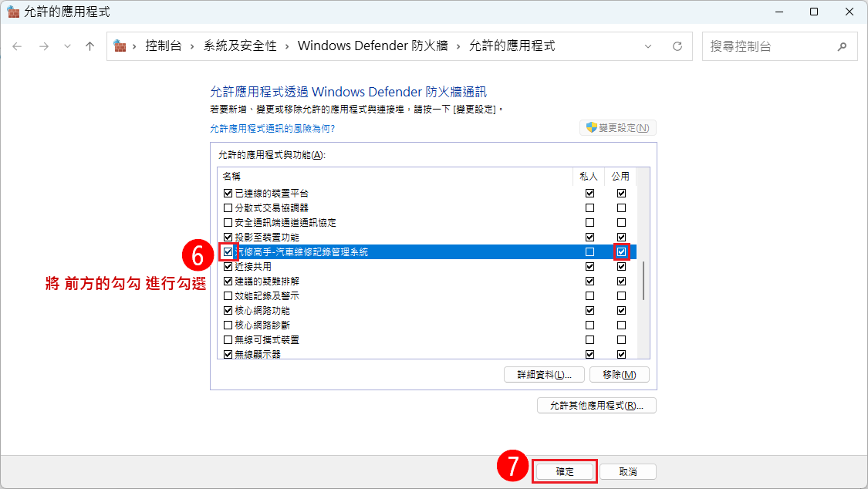
Task: Click the firewall icon in address bar
Action: tap(120, 46)
